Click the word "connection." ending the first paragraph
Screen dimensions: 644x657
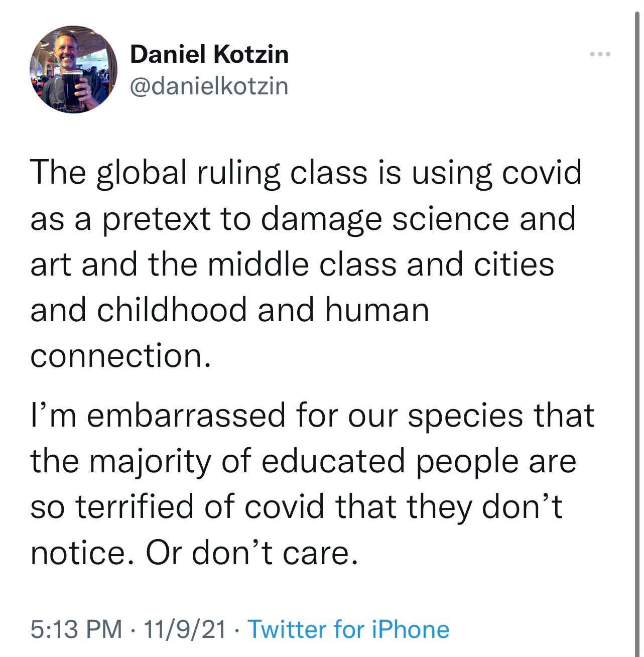[x=120, y=356]
